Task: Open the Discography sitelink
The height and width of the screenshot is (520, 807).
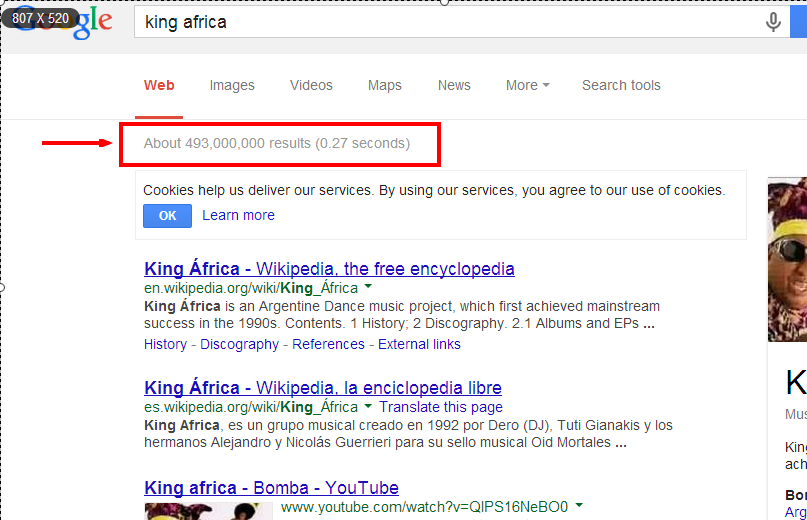Action: [x=239, y=344]
